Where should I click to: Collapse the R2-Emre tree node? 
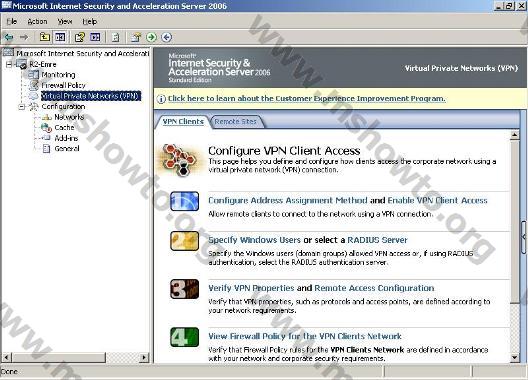[x=9, y=64]
